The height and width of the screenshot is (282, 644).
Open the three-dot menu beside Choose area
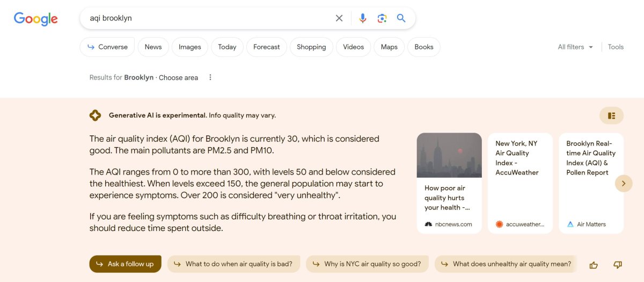(210, 77)
